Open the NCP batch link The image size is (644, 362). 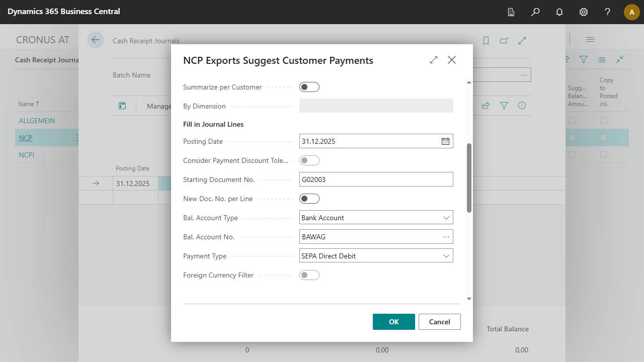point(26,138)
